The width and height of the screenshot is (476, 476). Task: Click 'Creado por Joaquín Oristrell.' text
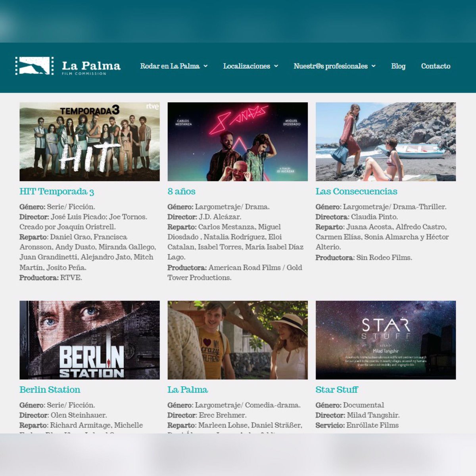(x=67, y=227)
